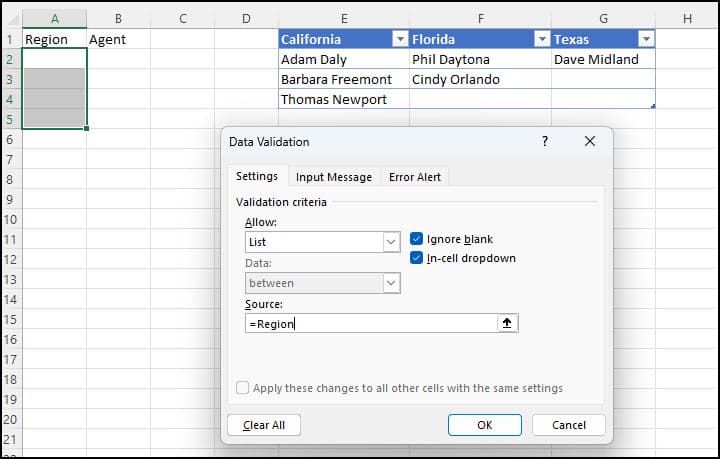The width and height of the screenshot is (720, 459).
Task: Select row 1 header
Action: pyautogui.click(x=10, y=39)
